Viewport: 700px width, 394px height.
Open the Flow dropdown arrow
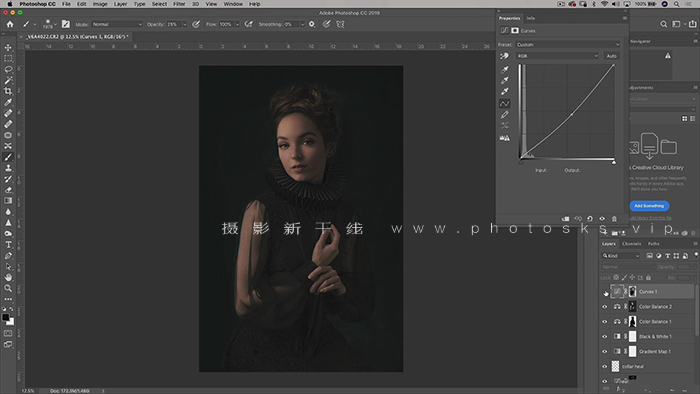point(237,24)
